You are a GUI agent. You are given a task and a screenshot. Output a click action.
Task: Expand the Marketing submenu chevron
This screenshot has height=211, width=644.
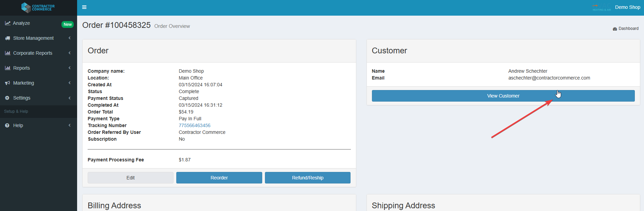[70, 83]
